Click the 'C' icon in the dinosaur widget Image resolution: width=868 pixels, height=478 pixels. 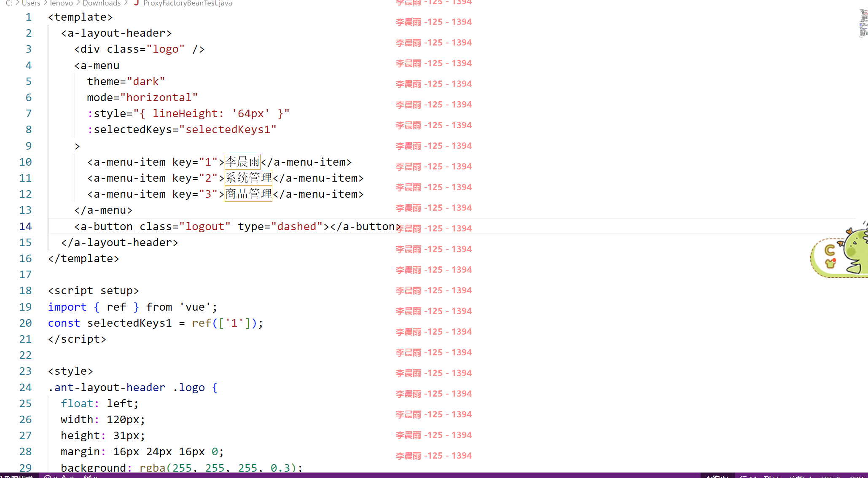coord(830,250)
